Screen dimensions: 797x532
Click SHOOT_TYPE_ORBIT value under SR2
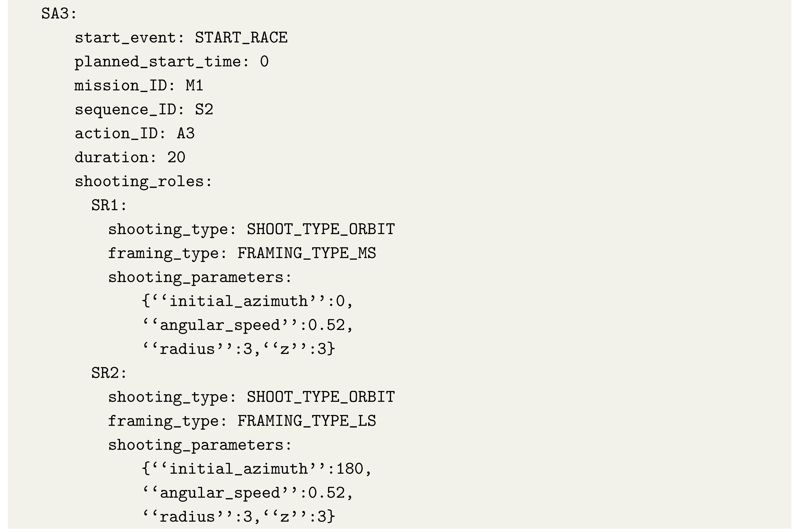[x=320, y=397]
